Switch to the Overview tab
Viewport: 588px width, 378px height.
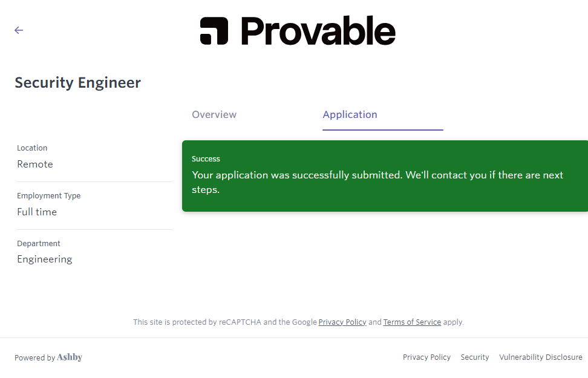coord(214,115)
